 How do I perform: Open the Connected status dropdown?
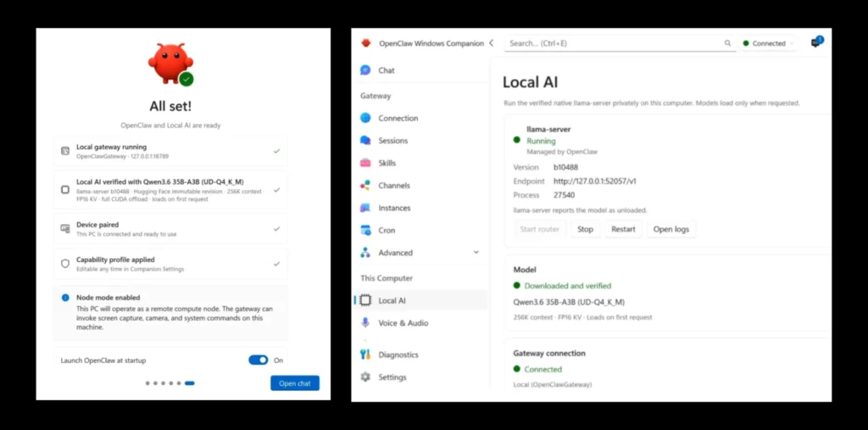point(768,43)
